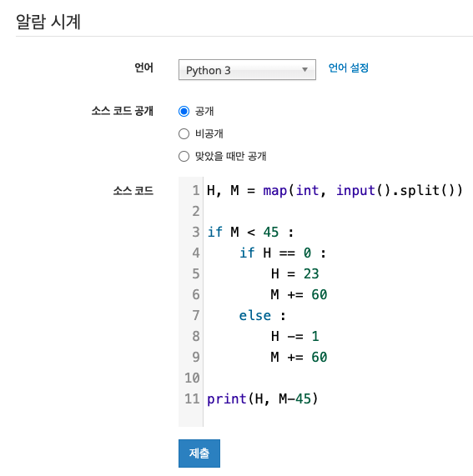Click line number 7 in the gutter
Viewport: 473px width, 476px height.
click(196, 315)
